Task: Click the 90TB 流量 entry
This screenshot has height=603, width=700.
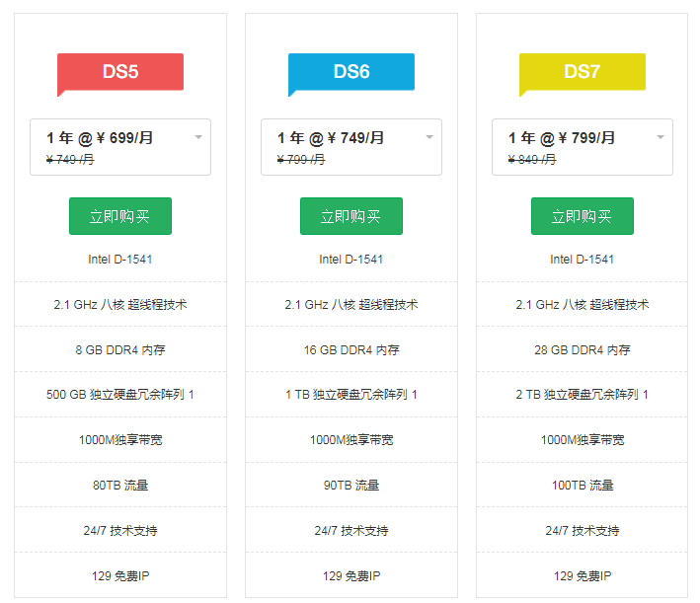Action: 351,486
